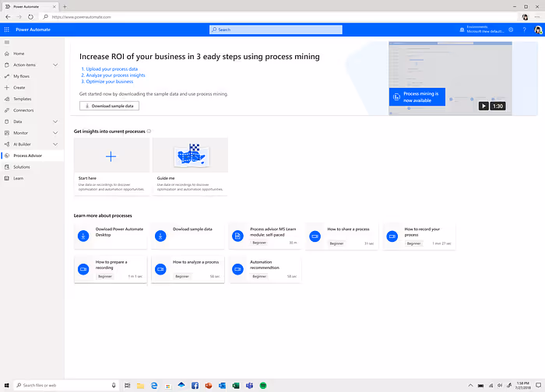Show hidden system tray icons
The height and width of the screenshot is (392, 545).
point(470,386)
